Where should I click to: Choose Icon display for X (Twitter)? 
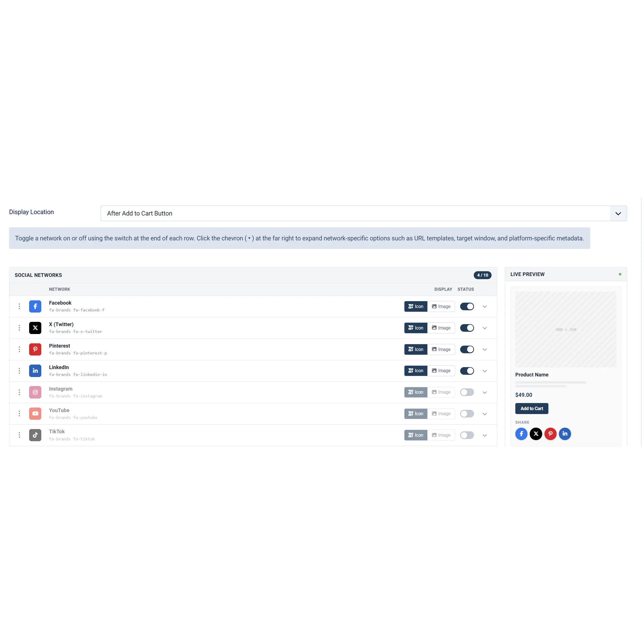[x=416, y=328]
